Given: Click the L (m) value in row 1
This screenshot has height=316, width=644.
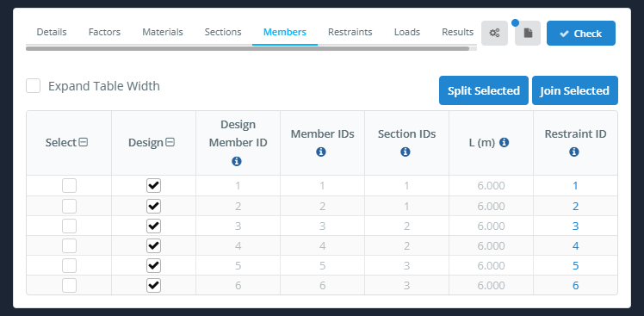Looking at the screenshot, I should coord(492,186).
